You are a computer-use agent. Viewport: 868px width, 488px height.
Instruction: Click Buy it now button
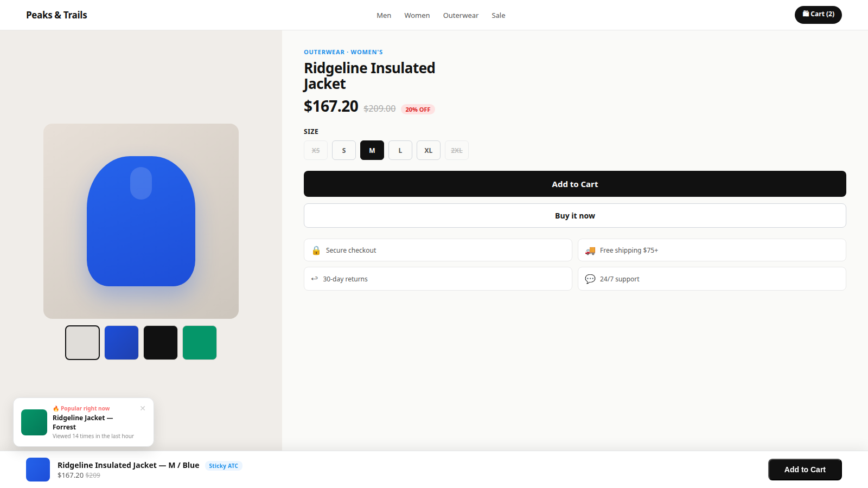coord(575,216)
